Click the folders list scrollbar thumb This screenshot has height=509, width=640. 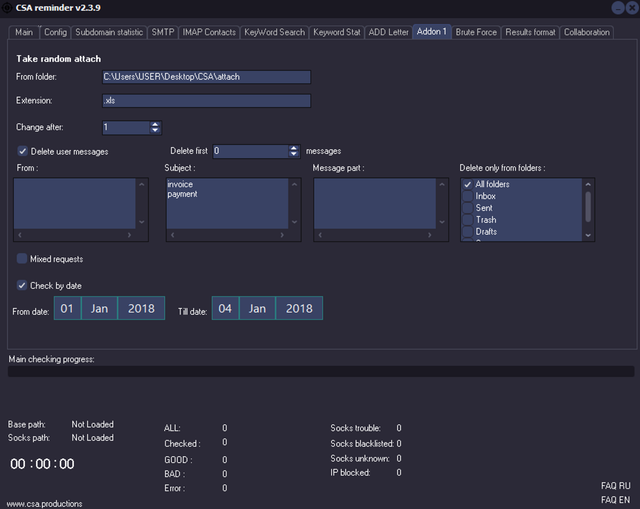(588, 207)
